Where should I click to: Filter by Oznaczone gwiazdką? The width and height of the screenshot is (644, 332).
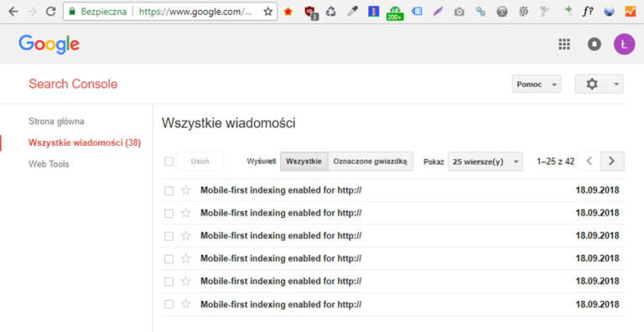click(371, 162)
